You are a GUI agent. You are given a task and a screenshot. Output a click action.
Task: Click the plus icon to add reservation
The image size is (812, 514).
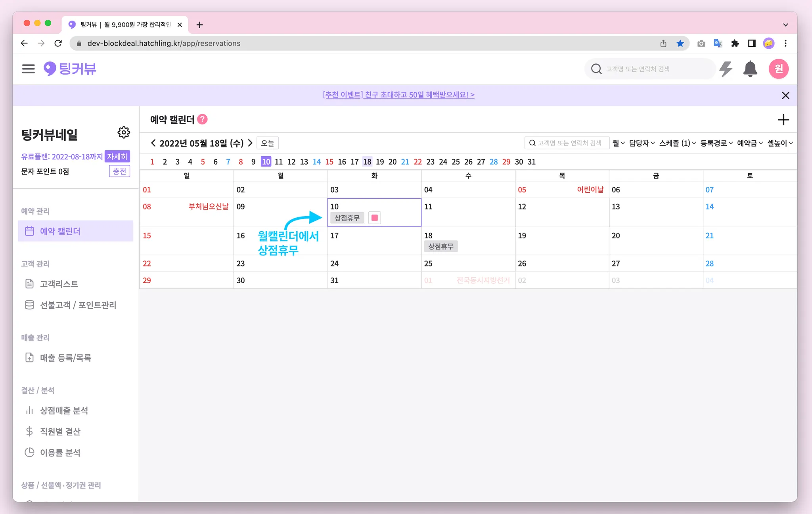(x=783, y=120)
